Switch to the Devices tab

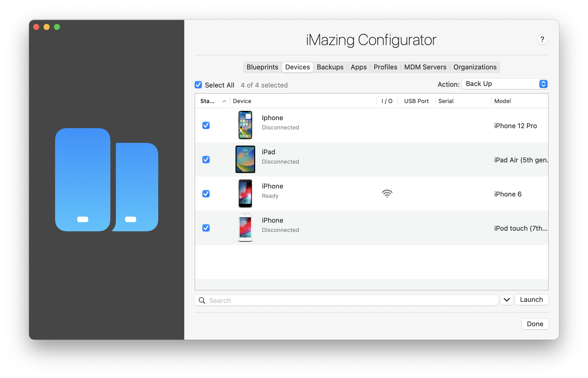pyautogui.click(x=297, y=67)
